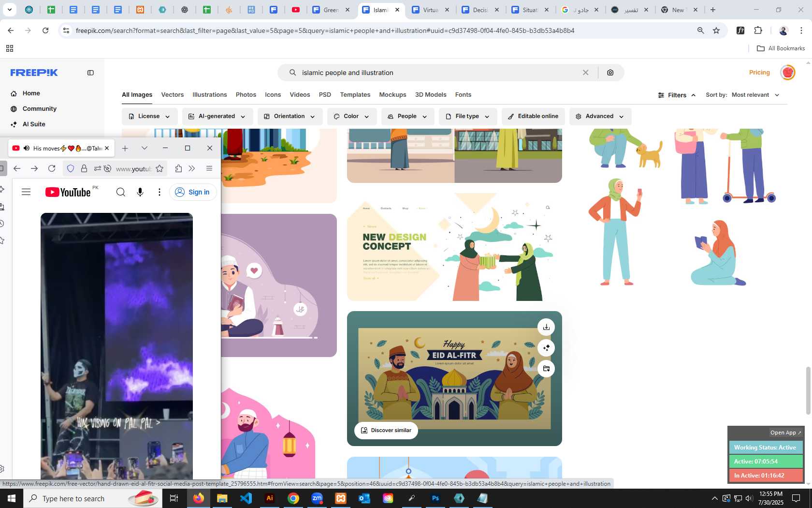Viewport: 812px width, 508px height.
Task: Click the Chrome address bar URL
Action: (x=325, y=30)
